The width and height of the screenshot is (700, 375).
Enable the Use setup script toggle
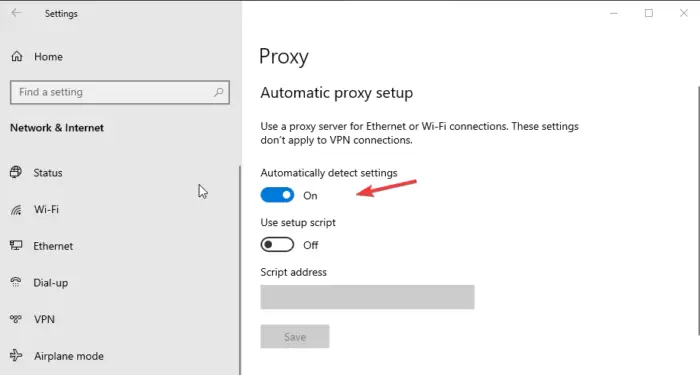tap(277, 245)
